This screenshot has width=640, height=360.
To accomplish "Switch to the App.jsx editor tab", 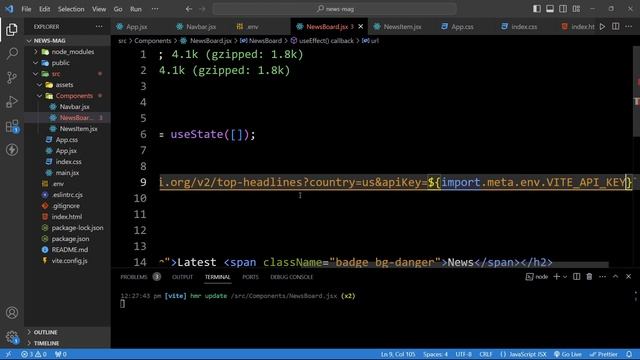I will (x=136, y=27).
